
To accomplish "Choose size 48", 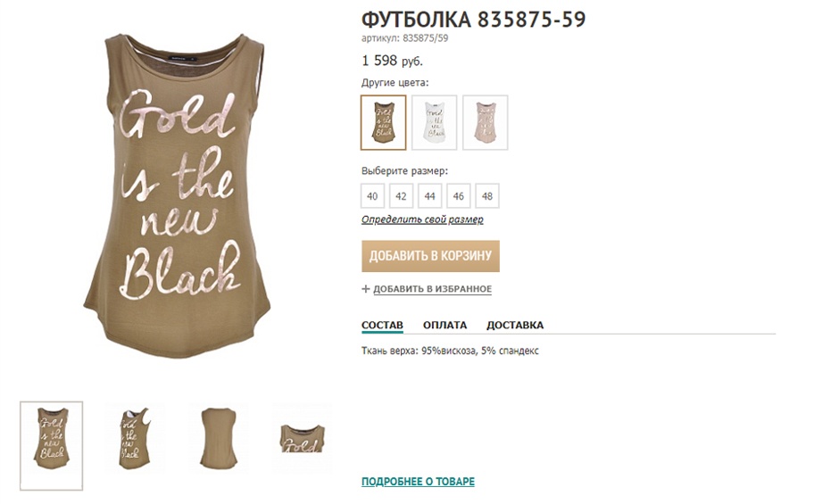I will [487, 196].
